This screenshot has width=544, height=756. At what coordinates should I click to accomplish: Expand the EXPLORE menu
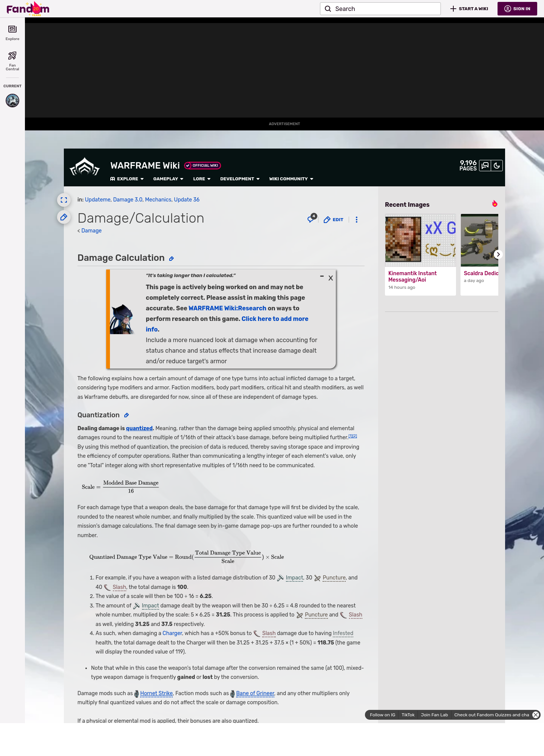coord(127,179)
